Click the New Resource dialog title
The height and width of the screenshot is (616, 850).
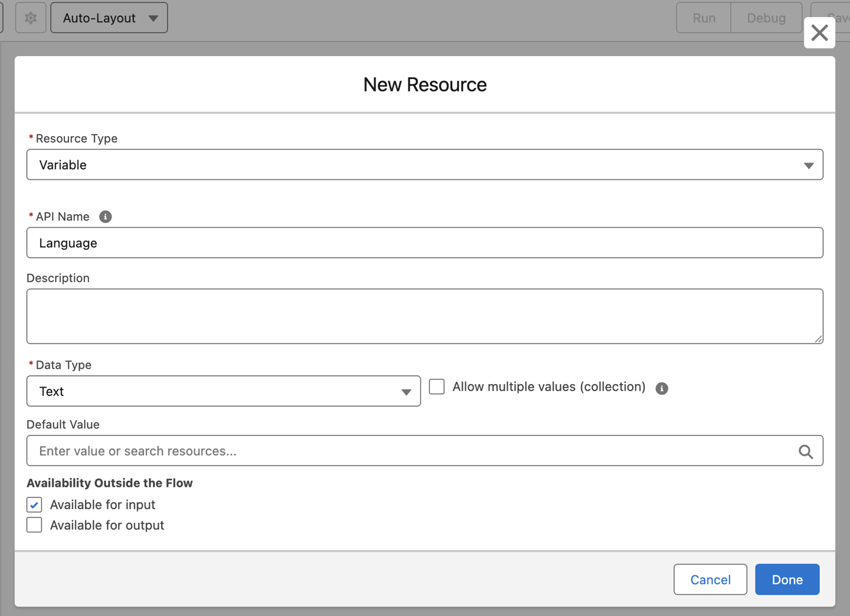425,84
